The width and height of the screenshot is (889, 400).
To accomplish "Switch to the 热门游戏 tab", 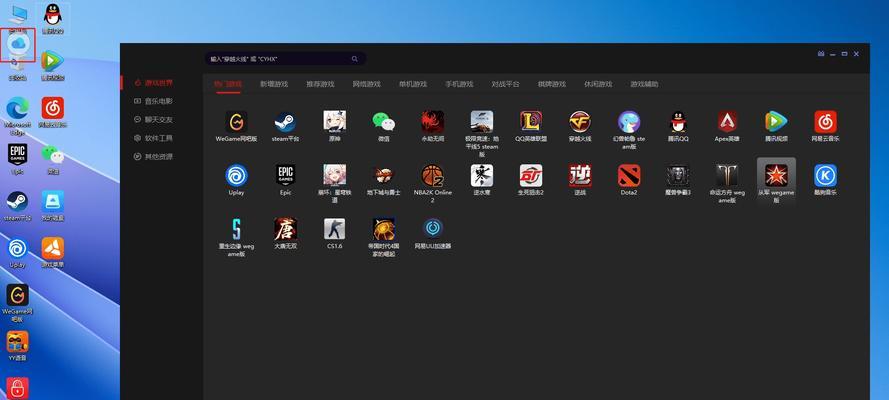I will pos(228,84).
